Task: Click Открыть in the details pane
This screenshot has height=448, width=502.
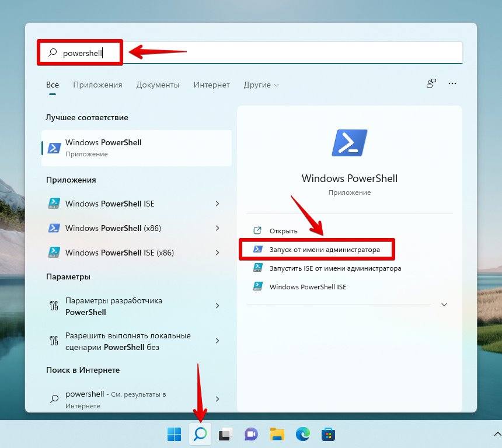Action: pos(283,231)
